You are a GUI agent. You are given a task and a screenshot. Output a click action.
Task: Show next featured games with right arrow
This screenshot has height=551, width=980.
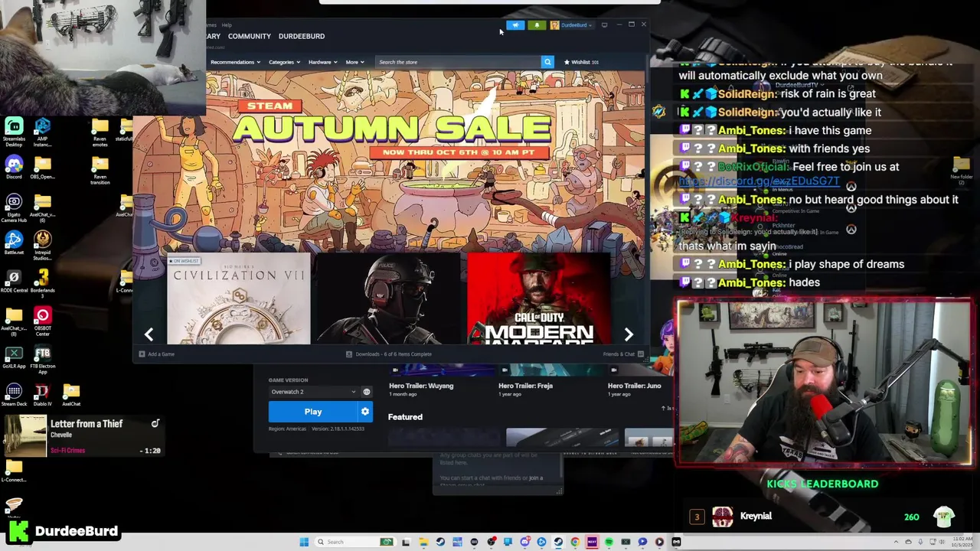point(629,334)
